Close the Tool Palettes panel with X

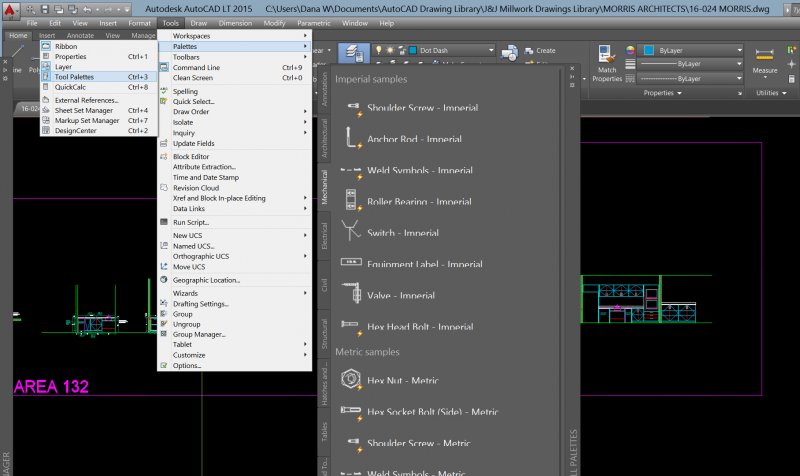[x=572, y=68]
